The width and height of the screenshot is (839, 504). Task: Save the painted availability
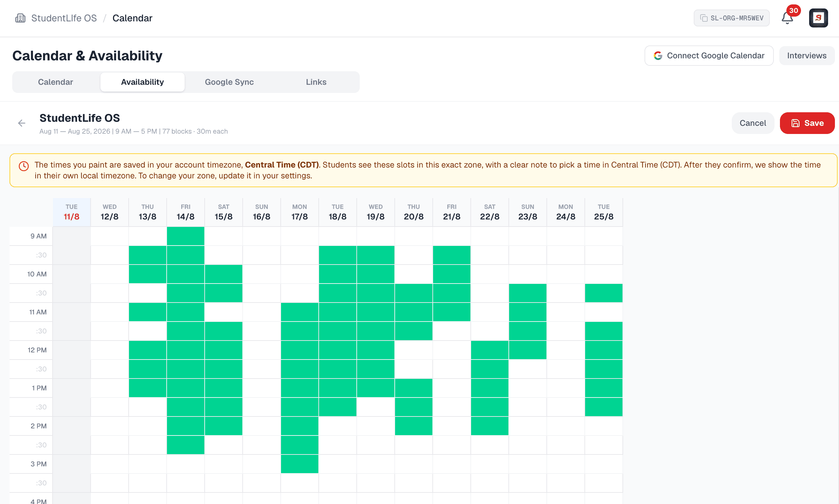[807, 123]
